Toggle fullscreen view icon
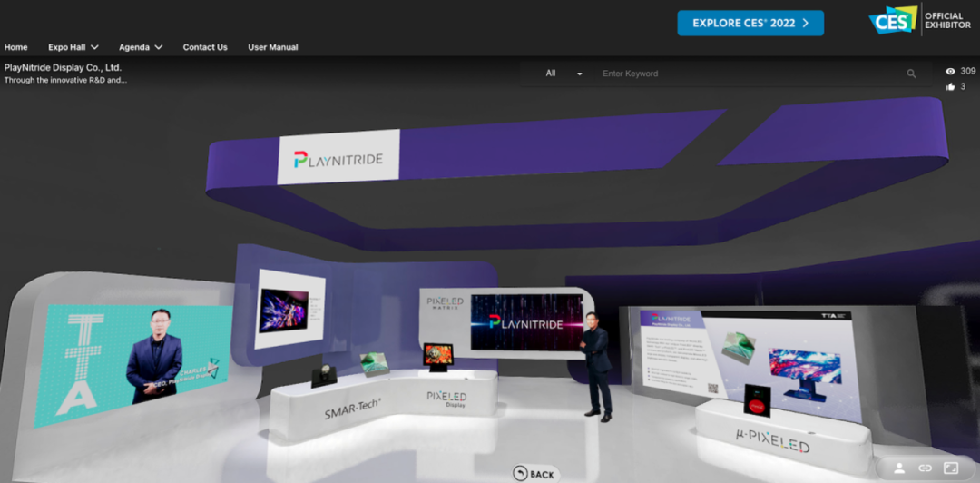Image resolution: width=980 pixels, height=483 pixels. click(x=951, y=468)
